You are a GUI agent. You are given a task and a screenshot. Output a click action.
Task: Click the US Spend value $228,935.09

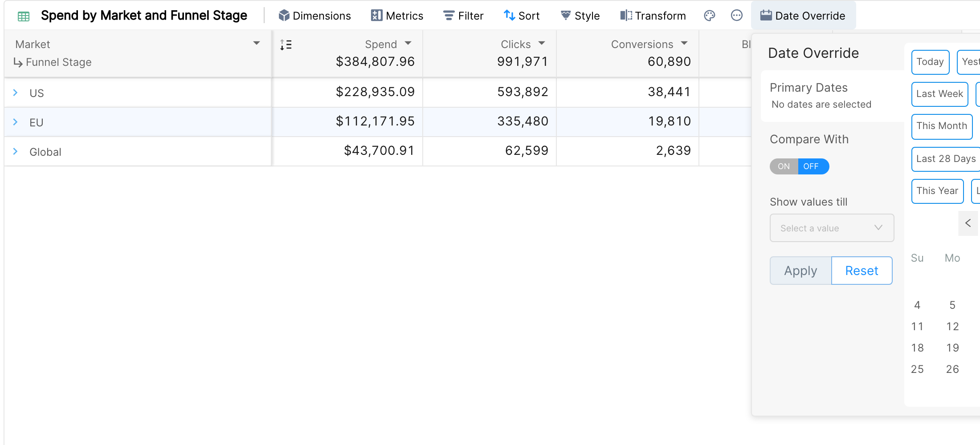pos(375,92)
